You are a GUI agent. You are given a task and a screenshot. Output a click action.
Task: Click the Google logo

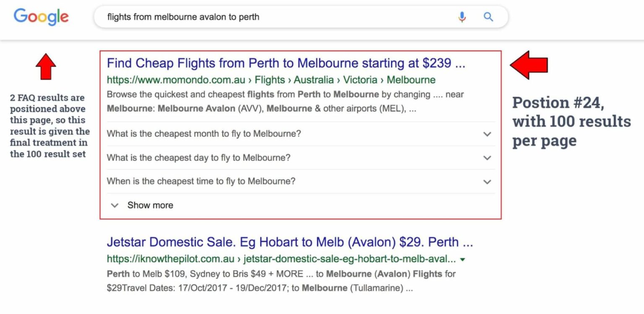click(41, 17)
